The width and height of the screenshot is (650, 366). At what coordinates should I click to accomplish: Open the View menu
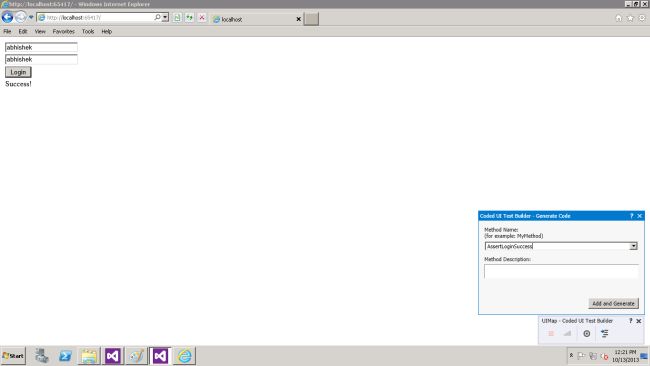pos(40,32)
